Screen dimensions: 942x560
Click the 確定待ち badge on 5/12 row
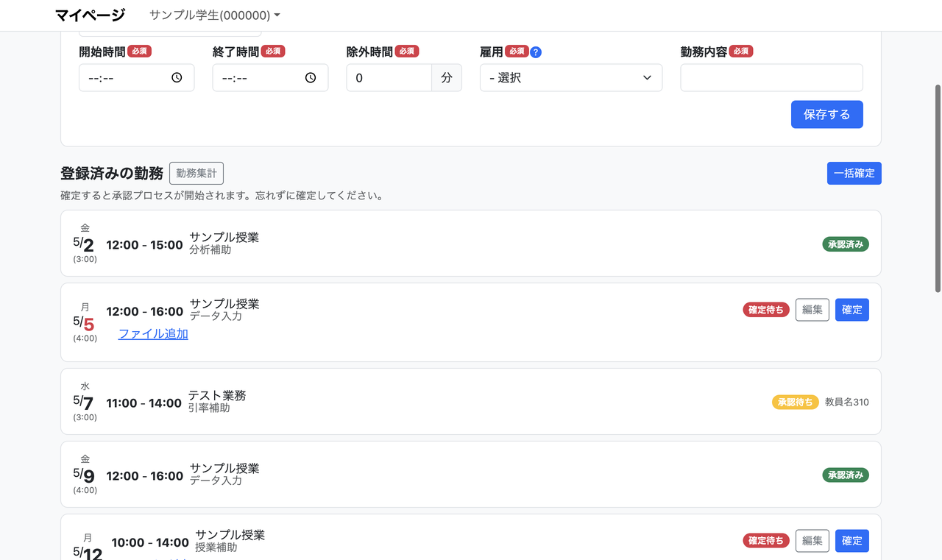pos(766,541)
